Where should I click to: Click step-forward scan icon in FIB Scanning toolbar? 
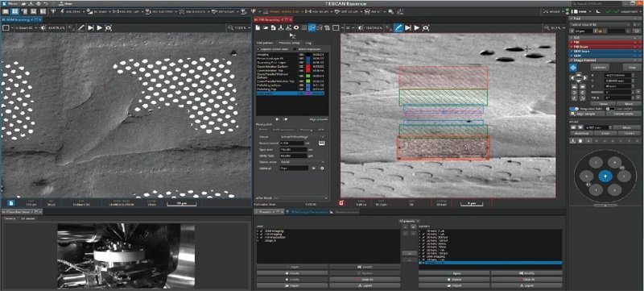pos(408,28)
